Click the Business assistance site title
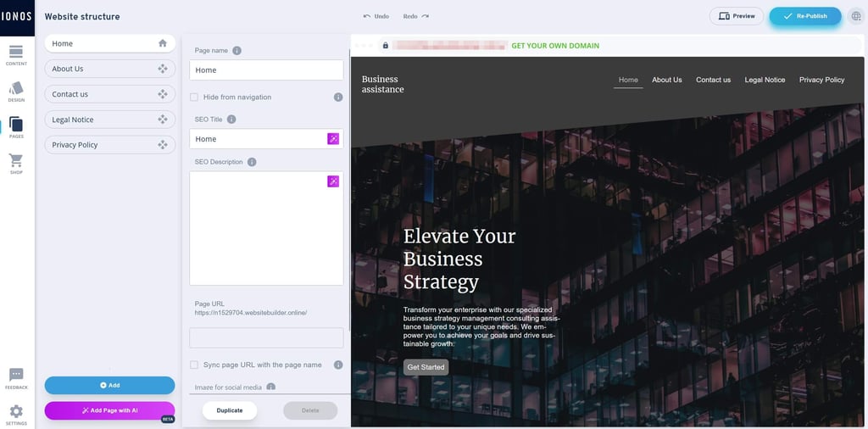The height and width of the screenshot is (429, 868). click(x=382, y=84)
